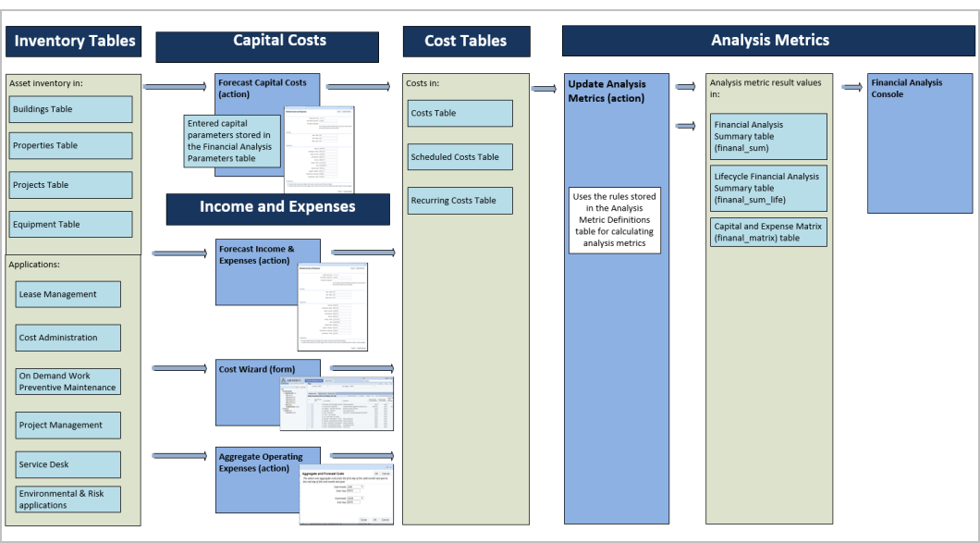Screen dimensions: 980x543
Task: Select the Financial Analysis Console box
Action: 919,143
